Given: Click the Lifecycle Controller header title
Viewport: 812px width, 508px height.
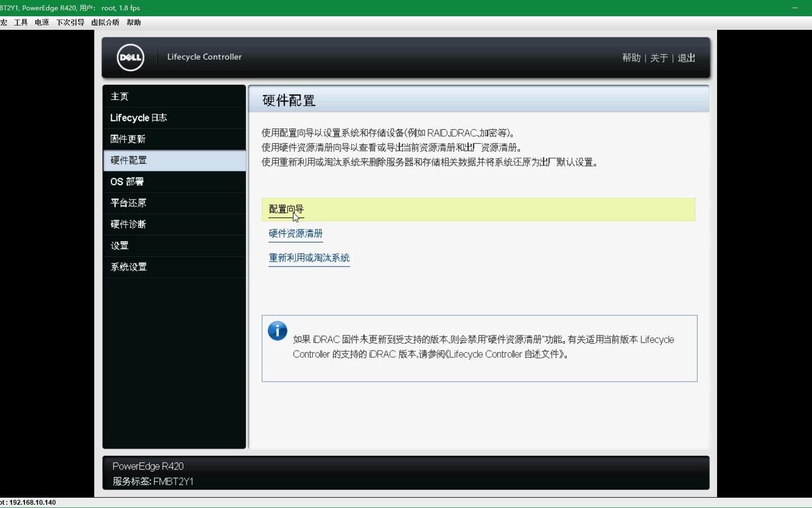Looking at the screenshot, I should pos(204,57).
